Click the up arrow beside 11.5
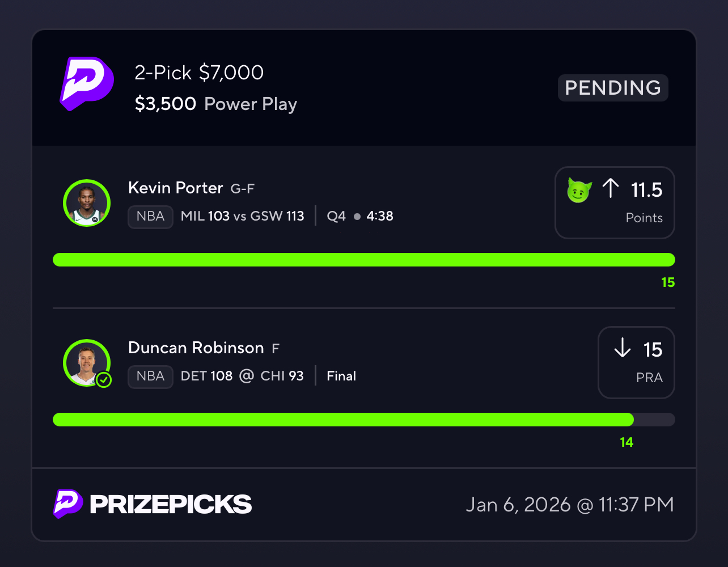The width and height of the screenshot is (728, 567). click(610, 189)
